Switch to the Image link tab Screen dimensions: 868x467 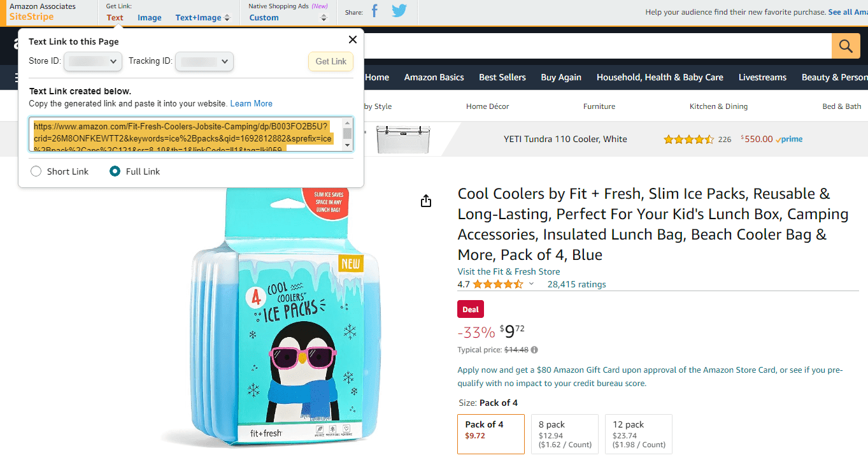149,17
